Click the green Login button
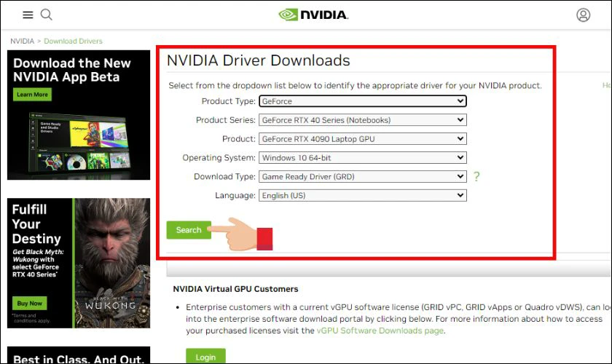This screenshot has width=612, height=364. point(205,357)
